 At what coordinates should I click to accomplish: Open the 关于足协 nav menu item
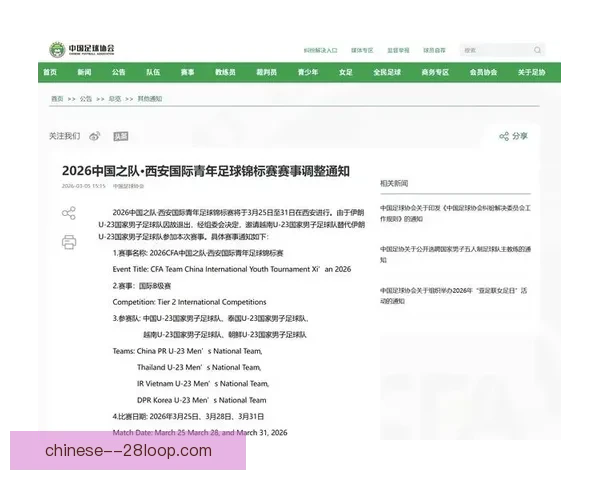tap(532, 72)
